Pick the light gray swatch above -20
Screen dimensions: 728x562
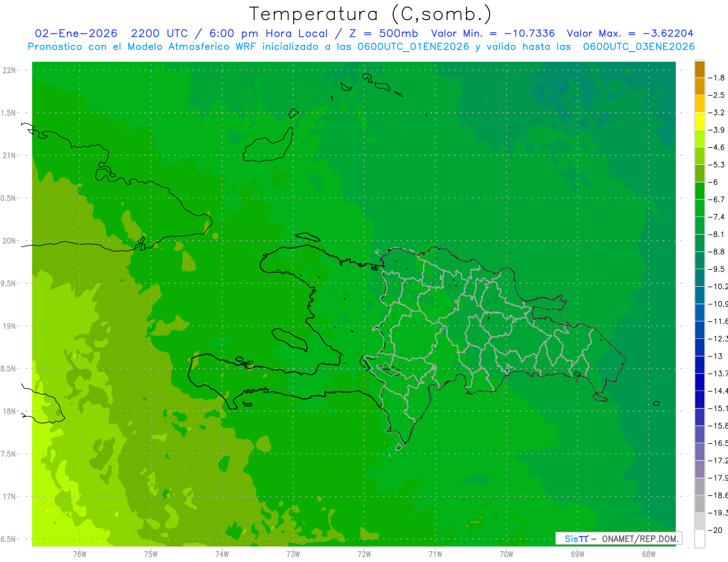click(699, 521)
